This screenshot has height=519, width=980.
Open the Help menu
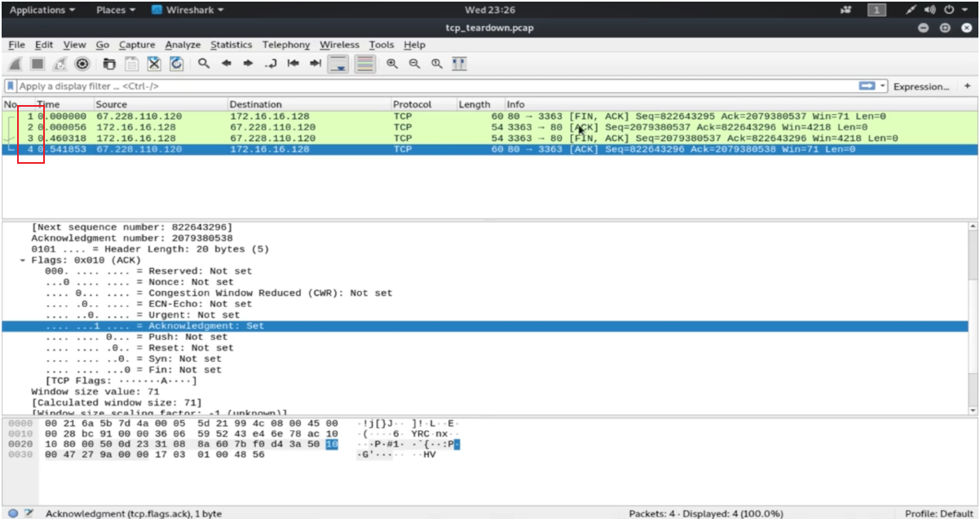[x=414, y=45]
